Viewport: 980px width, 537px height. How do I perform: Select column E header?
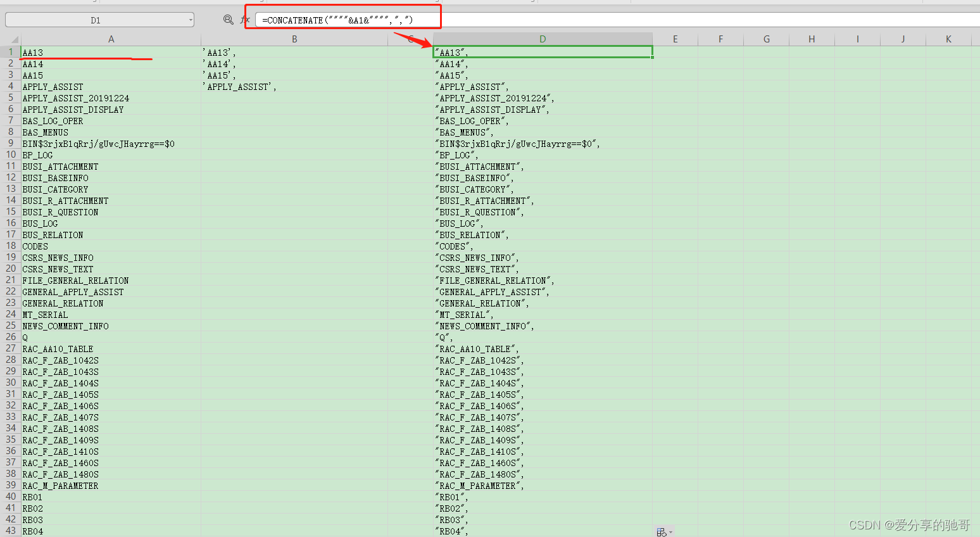(x=675, y=39)
